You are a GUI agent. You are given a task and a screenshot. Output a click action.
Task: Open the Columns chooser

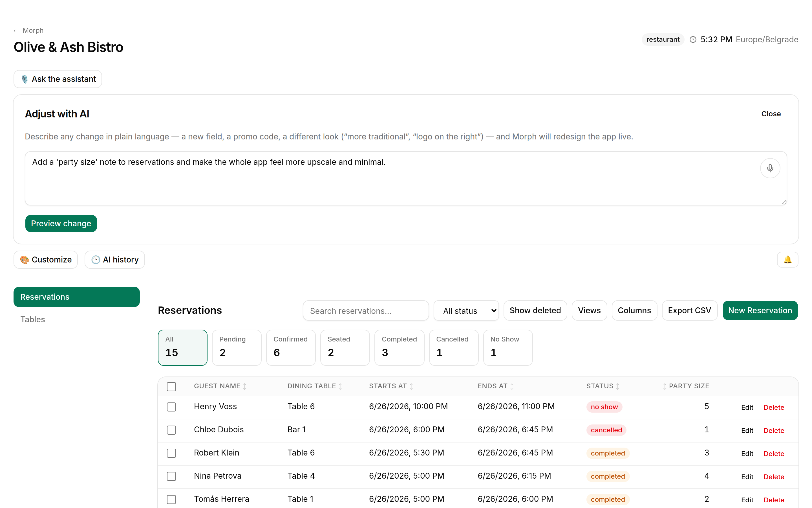[x=634, y=311]
